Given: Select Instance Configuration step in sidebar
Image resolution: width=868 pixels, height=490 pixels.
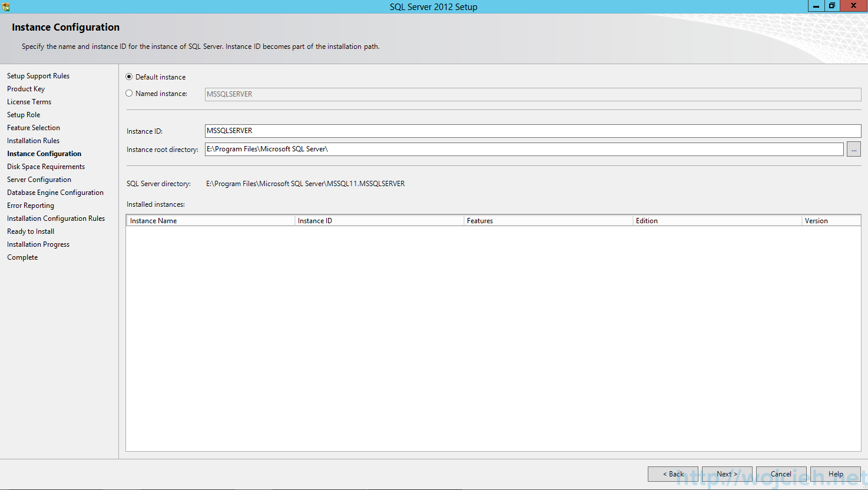Looking at the screenshot, I should click(x=44, y=154).
